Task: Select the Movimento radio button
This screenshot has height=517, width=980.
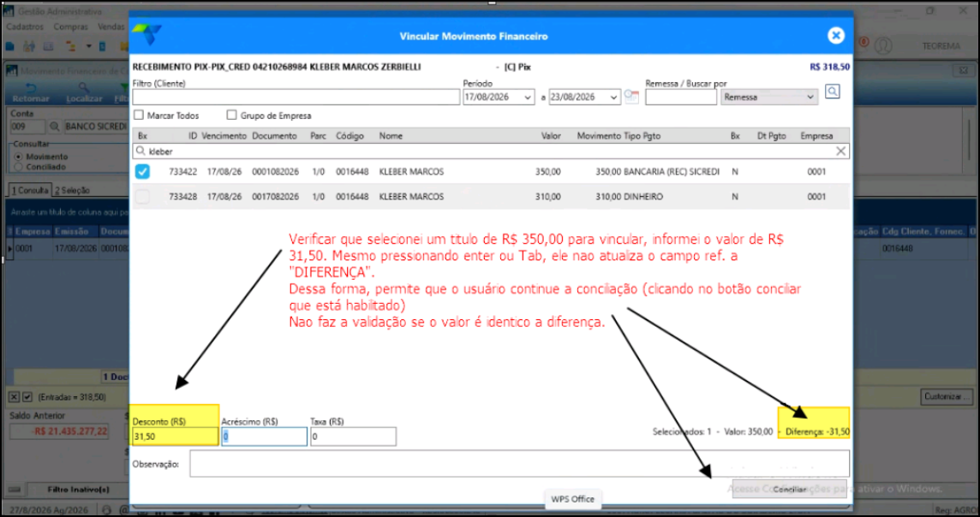Action: [18, 157]
